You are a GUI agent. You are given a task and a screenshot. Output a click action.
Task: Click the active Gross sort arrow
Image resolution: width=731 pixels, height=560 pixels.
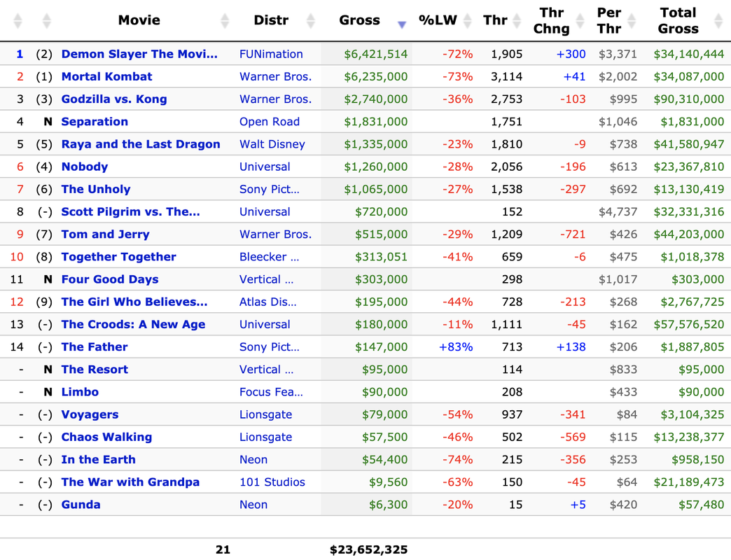coord(402,24)
